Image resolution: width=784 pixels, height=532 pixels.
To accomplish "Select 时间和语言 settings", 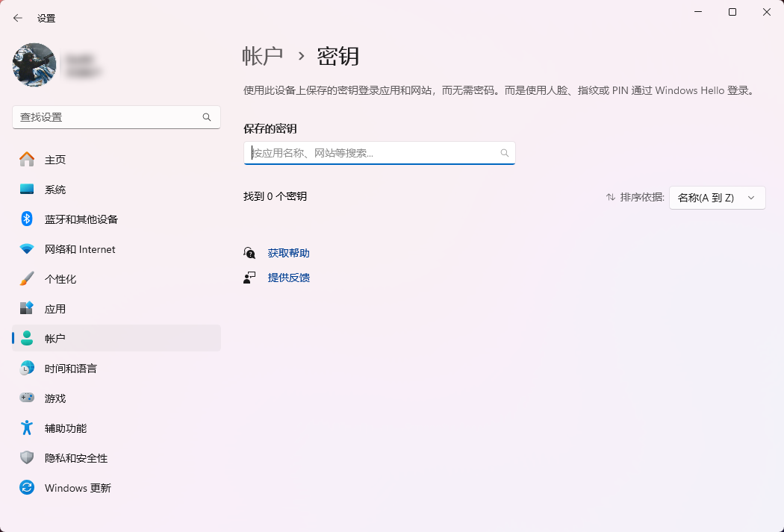I will coord(72,368).
